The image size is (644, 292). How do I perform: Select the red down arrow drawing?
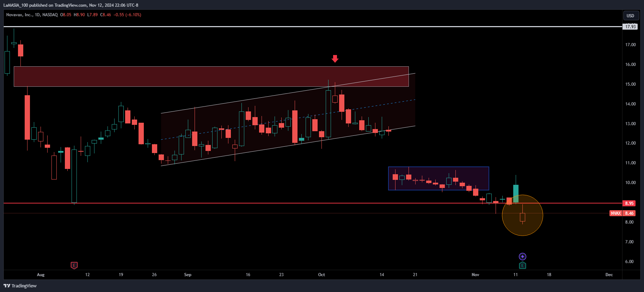pyautogui.click(x=335, y=59)
